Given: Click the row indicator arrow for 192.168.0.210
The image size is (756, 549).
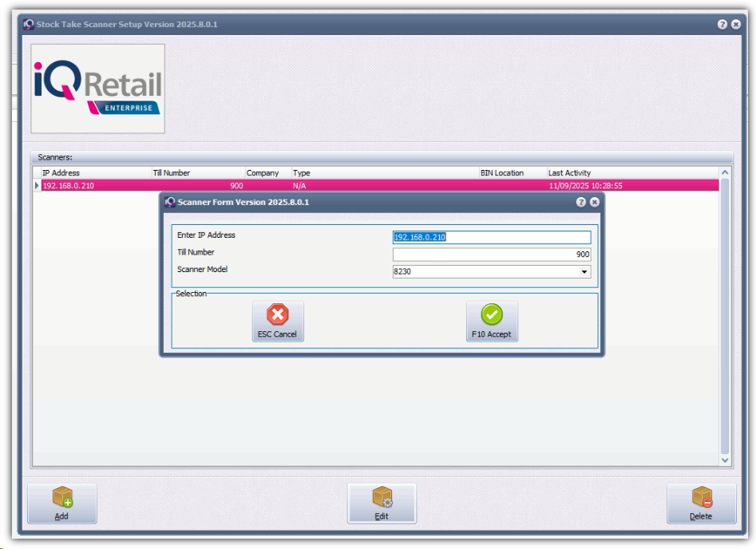Looking at the screenshot, I should click(x=37, y=186).
